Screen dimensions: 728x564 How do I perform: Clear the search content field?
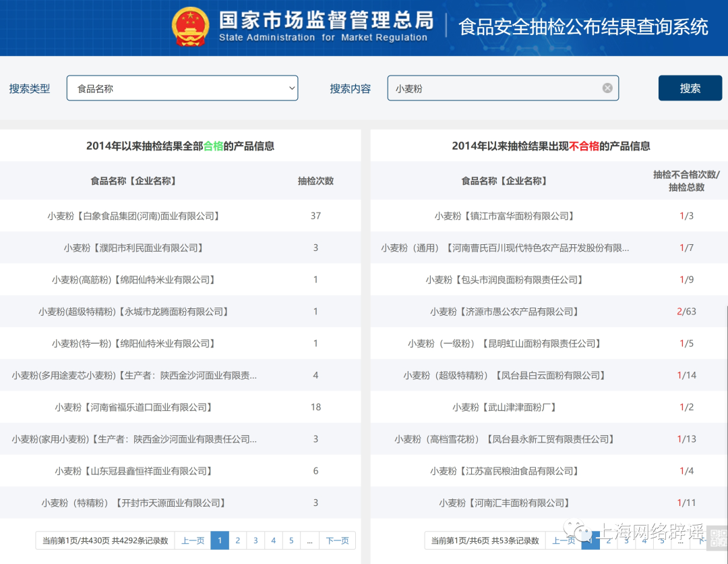[x=607, y=88]
